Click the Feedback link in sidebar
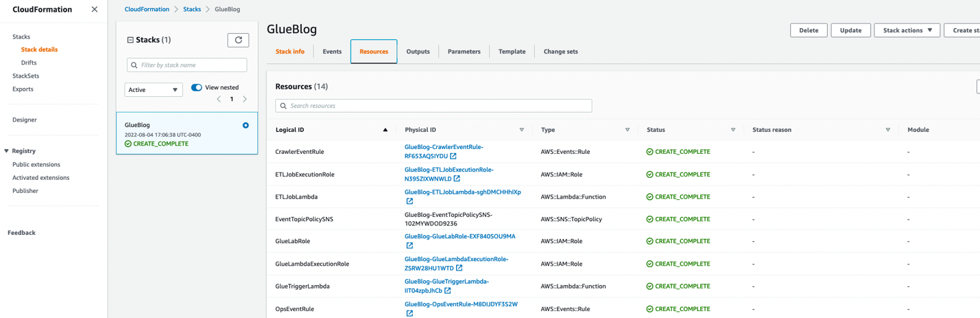980x318 pixels. [x=21, y=233]
